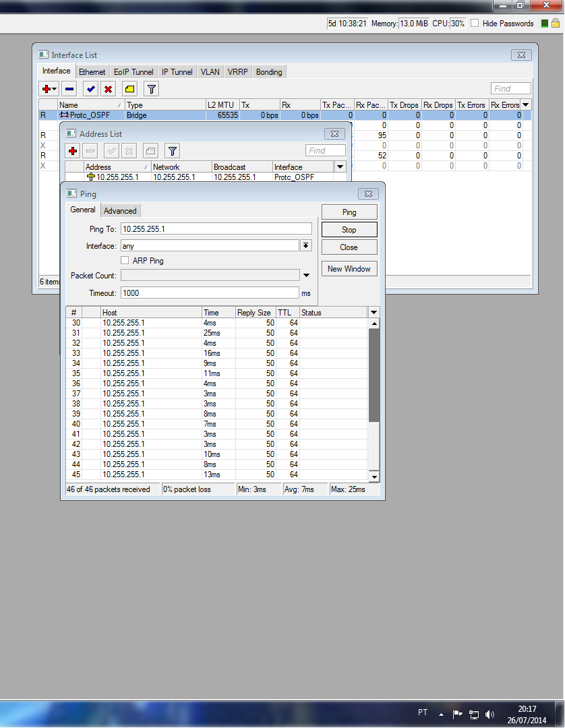Click the blue checkmark enable icon in Interface List
The image size is (565, 728).
pos(90,89)
